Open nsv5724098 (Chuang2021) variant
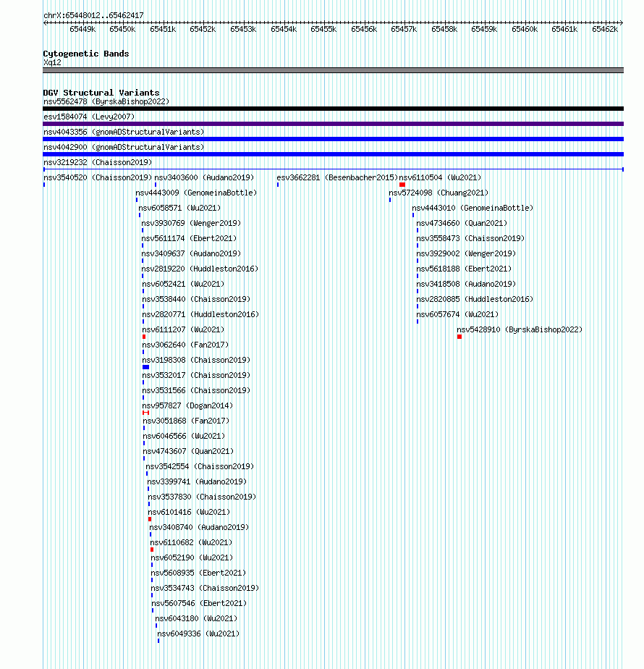644x669 pixels. [438, 193]
